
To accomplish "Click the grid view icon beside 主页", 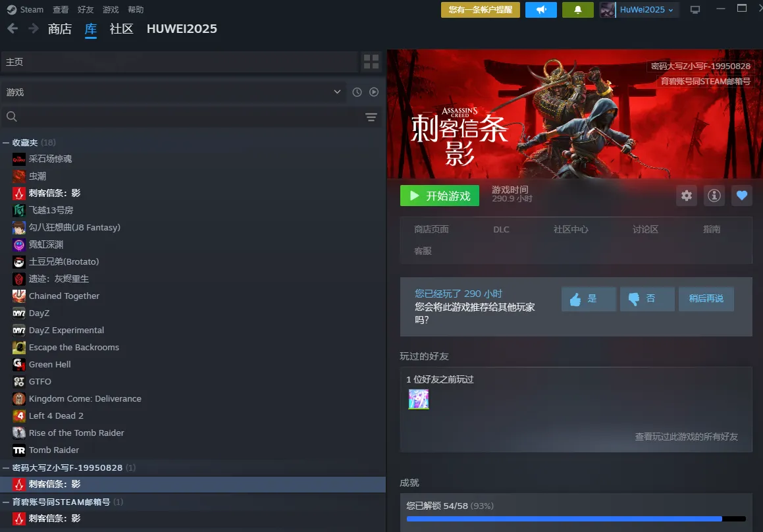I will click(371, 62).
